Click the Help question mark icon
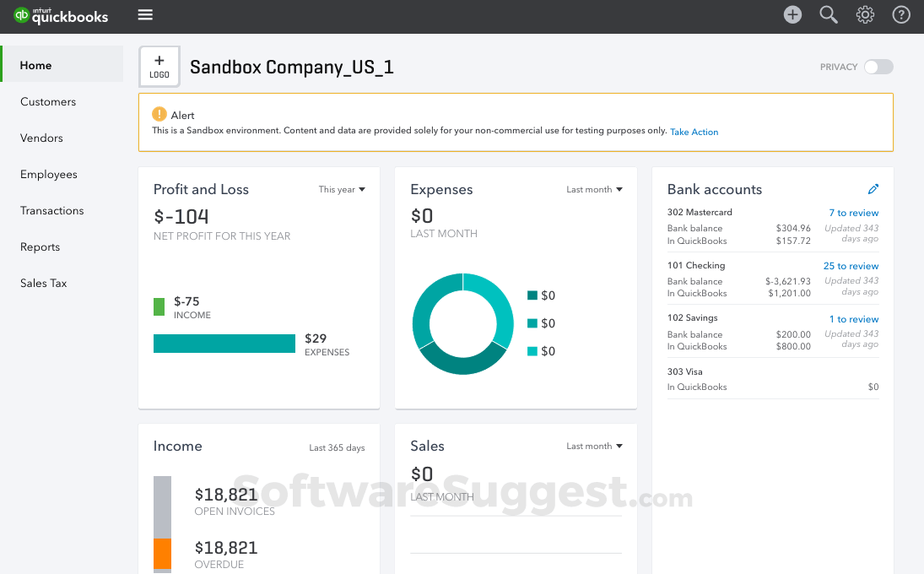Image resolution: width=924 pixels, height=574 pixels. pyautogui.click(x=901, y=14)
